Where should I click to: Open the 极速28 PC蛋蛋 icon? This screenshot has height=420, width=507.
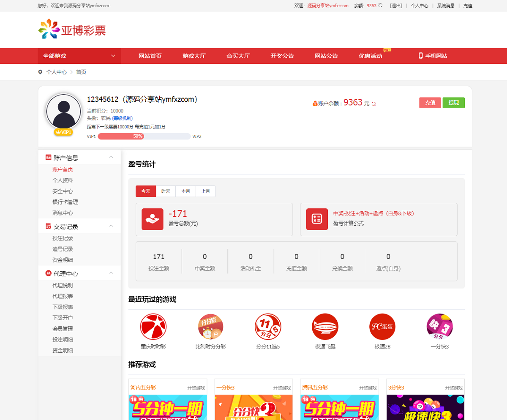382,327
